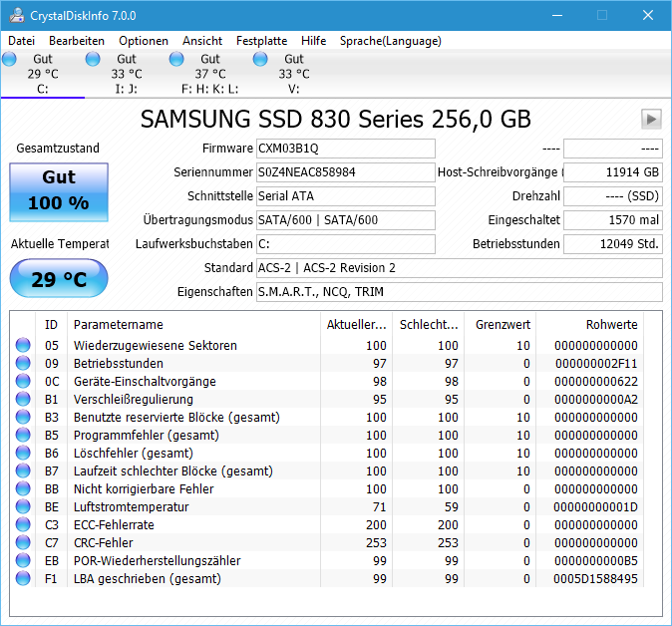Image resolution: width=672 pixels, height=626 pixels.
Task: Click the Parametername column header
Action: pyautogui.click(x=193, y=324)
